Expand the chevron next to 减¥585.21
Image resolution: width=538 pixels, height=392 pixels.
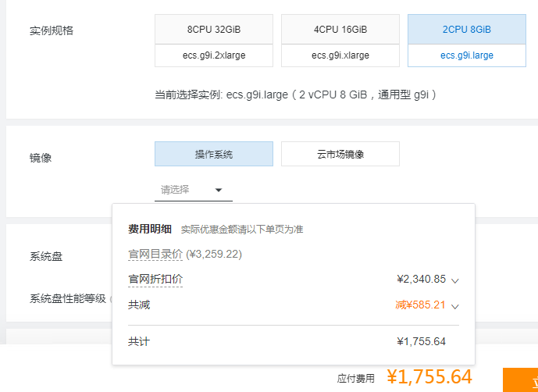[x=454, y=306]
